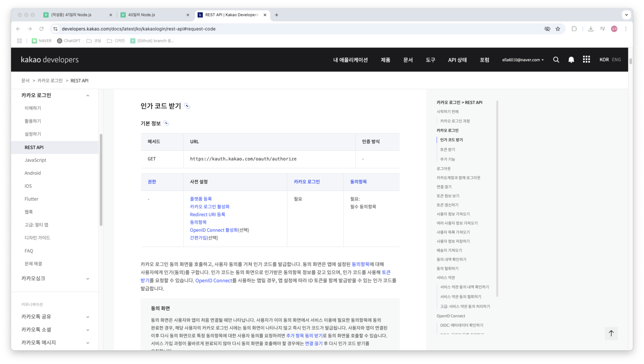Select JavaScript in the left sidebar
This screenshot has width=644, height=364.
[x=35, y=160]
